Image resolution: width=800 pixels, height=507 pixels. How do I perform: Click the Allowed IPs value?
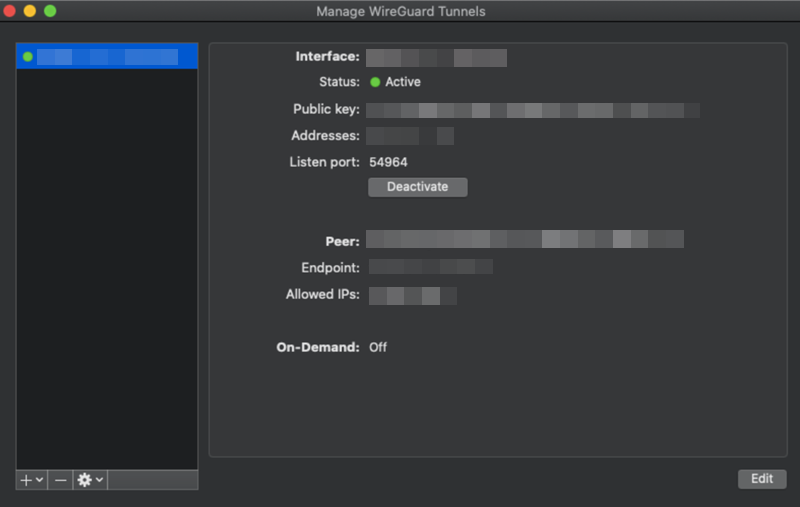pos(412,295)
